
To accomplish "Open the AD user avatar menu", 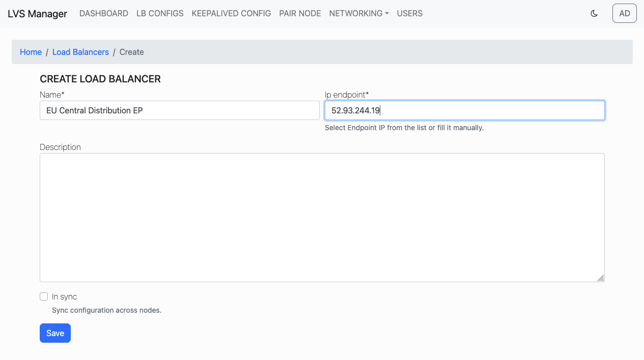I will (x=625, y=14).
